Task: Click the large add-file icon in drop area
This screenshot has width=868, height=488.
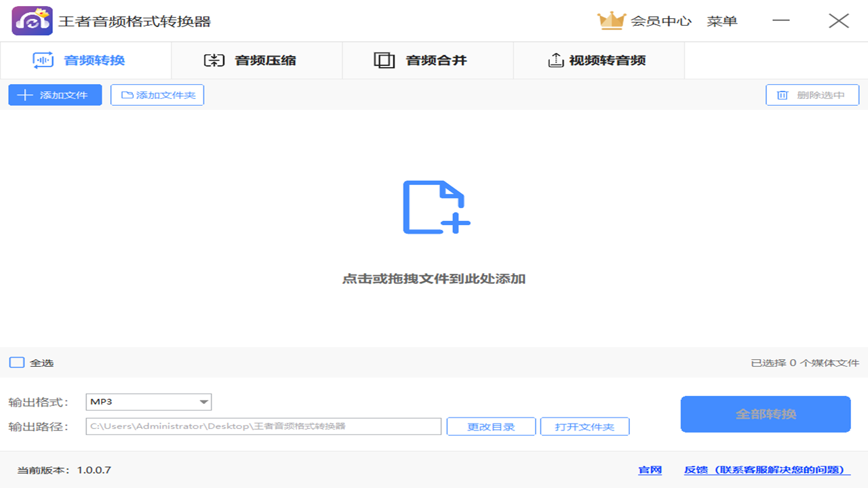Action: tap(434, 207)
